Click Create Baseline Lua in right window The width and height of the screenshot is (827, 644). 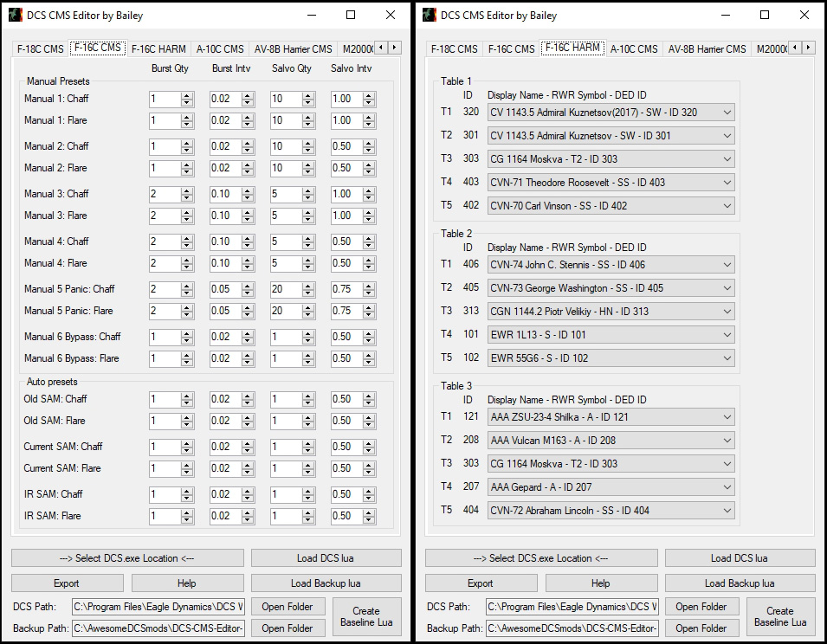[x=779, y=616]
